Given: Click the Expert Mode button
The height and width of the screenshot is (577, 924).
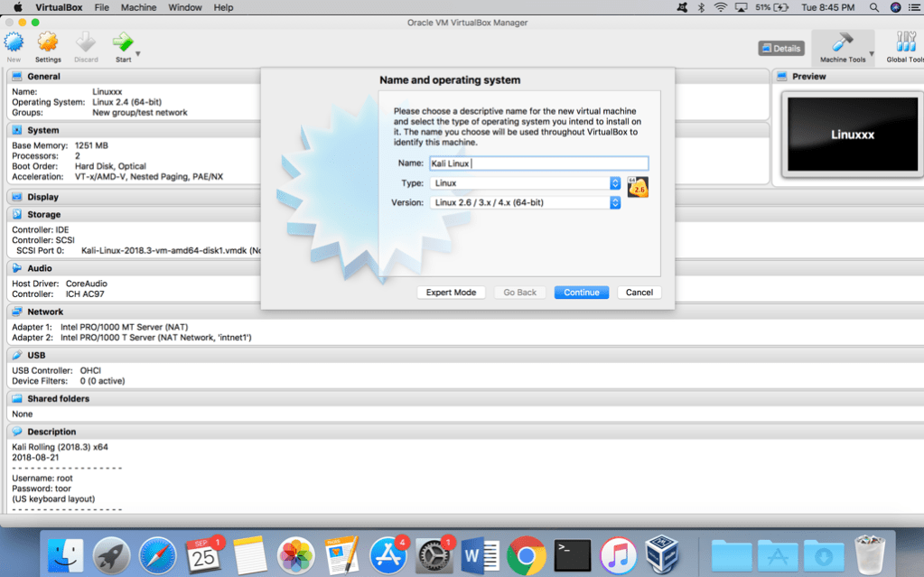Looking at the screenshot, I should (x=451, y=293).
